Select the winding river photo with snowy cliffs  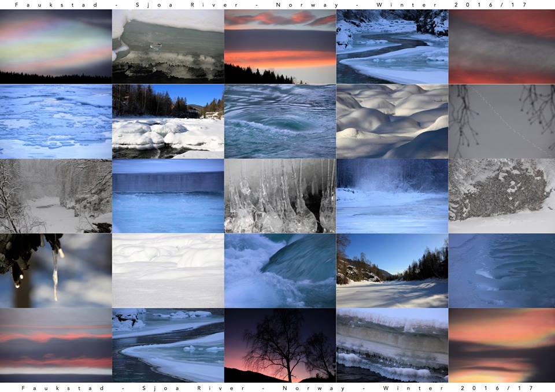coord(392,46)
